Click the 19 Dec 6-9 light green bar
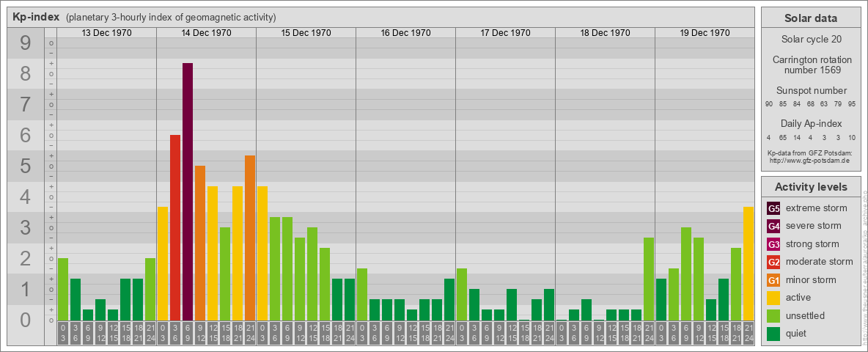Image resolution: width=868 pixels, height=352 pixels. pos(686,274)
